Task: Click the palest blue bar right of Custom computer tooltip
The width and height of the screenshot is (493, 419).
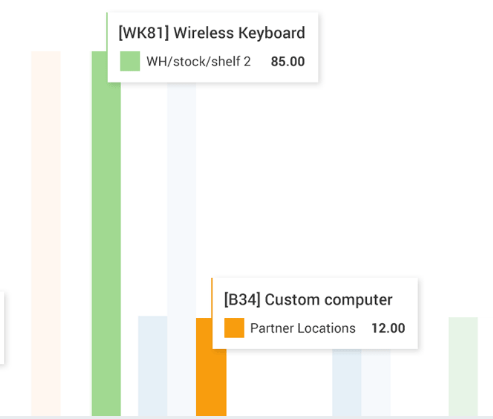Action: [376, 382]
